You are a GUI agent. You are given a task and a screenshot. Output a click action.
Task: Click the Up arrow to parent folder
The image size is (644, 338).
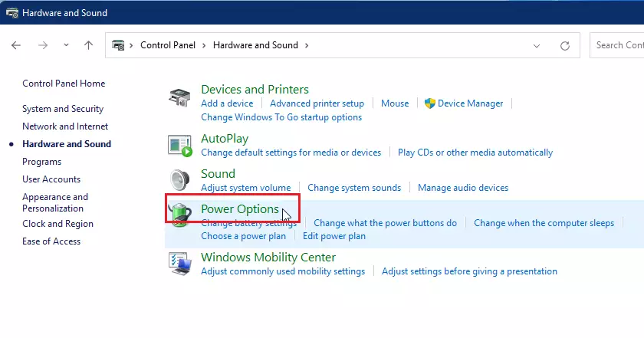pyautogui.click(x=88, y=45)
